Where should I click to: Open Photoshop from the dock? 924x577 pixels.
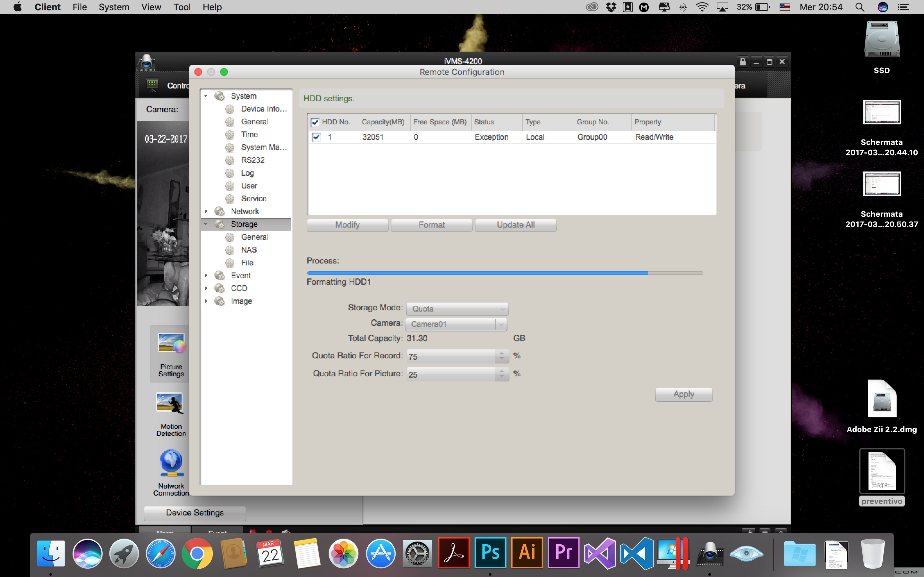coord(490,553)
